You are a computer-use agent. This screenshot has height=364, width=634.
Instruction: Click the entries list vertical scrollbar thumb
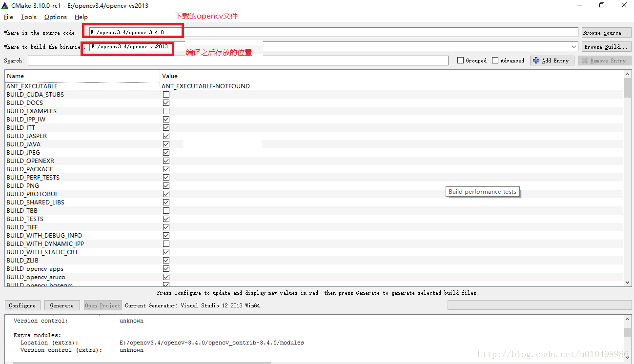pyautogui.click(x=627, y=88)
